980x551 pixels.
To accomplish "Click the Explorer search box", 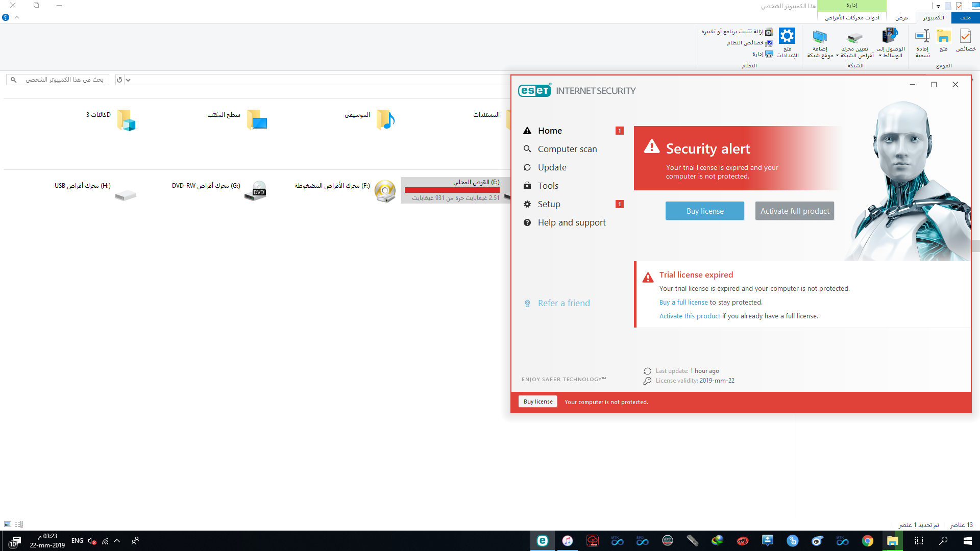I will coord(58,80).
